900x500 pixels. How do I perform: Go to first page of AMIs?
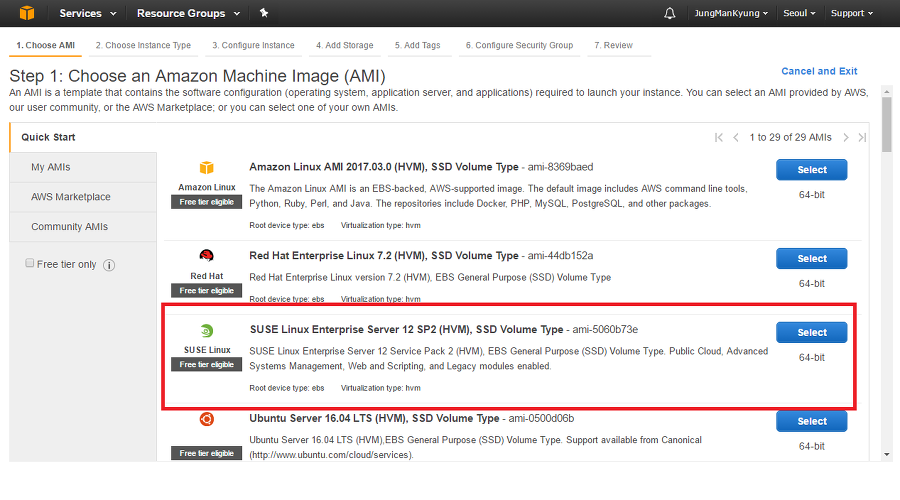coord(718,138)
